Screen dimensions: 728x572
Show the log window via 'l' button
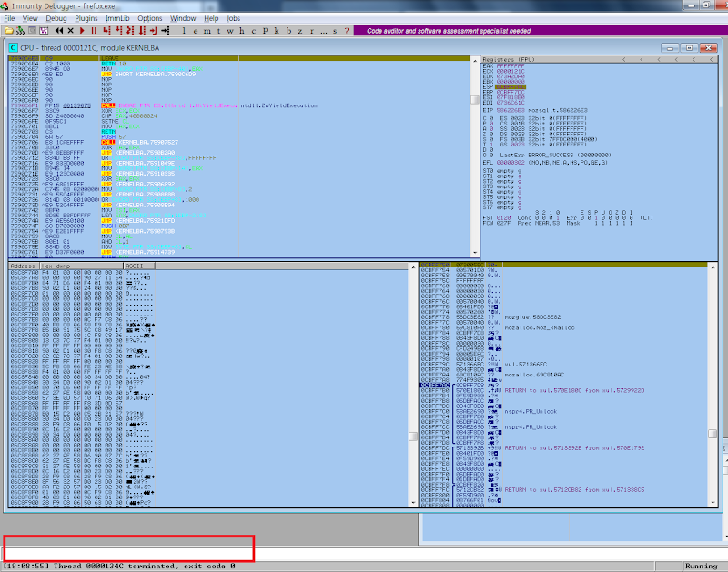pyautogui.click(x=183, y=30)
